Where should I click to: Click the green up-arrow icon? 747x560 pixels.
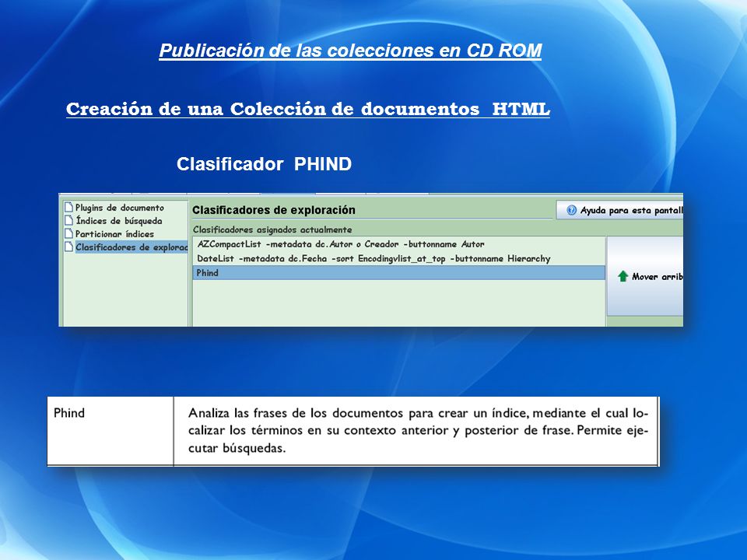[x=622, y=276]
